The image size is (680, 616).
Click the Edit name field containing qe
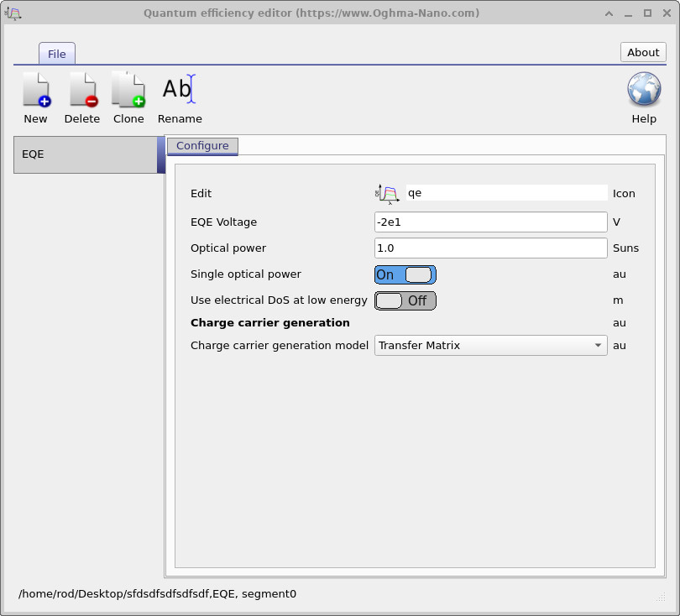coord(506,193)
